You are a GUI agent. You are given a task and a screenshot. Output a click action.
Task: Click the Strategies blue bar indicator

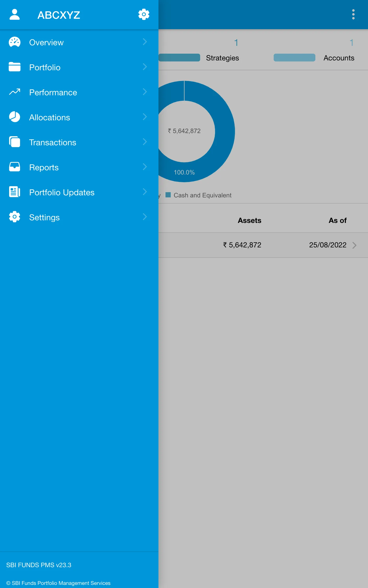point(179,58)
